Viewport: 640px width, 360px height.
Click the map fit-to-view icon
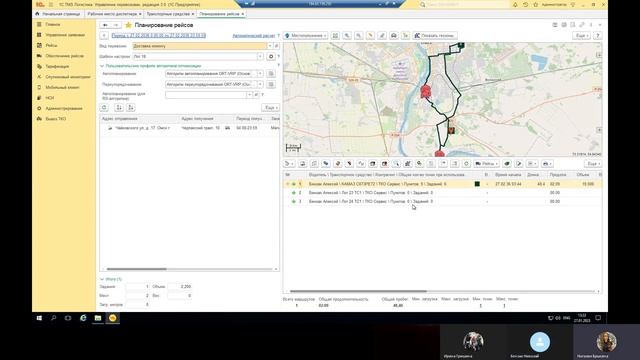[335, 36]
